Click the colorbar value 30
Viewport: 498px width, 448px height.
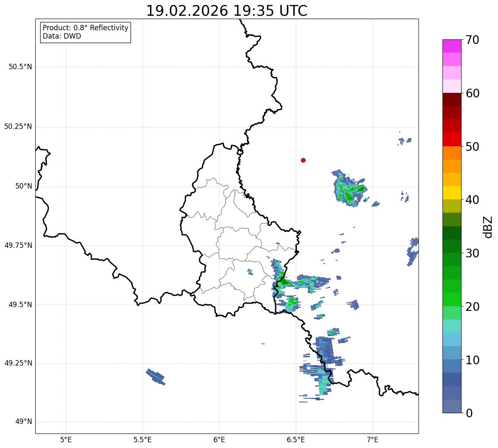pyautogui.click(x=472, y=253)
